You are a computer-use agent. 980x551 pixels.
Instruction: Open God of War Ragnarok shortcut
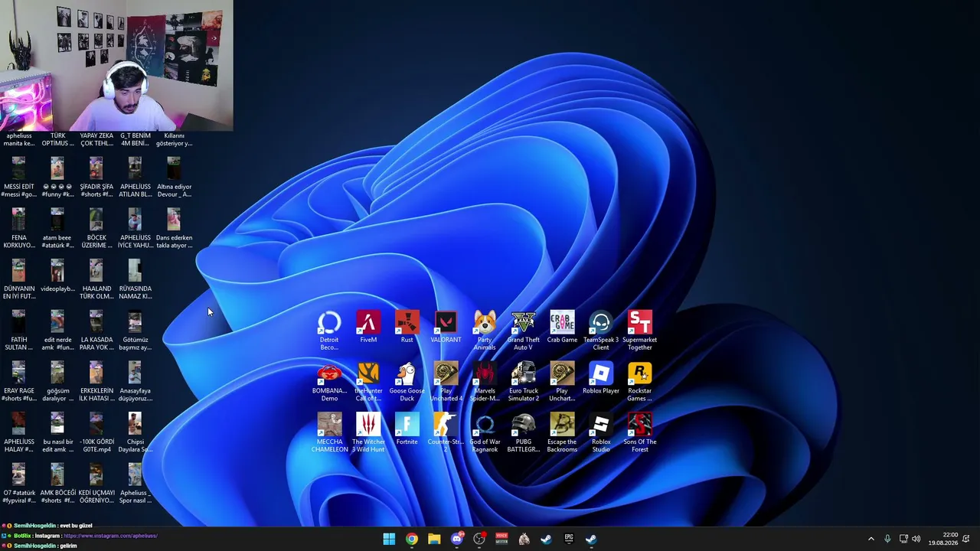(x=485, y=432)
